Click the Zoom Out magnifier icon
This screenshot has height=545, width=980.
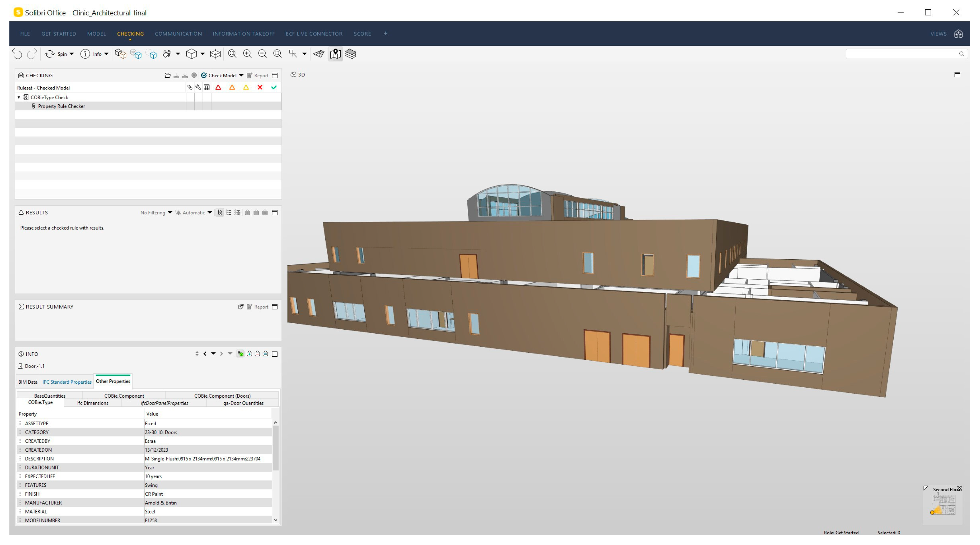click(x=262, y=54)
